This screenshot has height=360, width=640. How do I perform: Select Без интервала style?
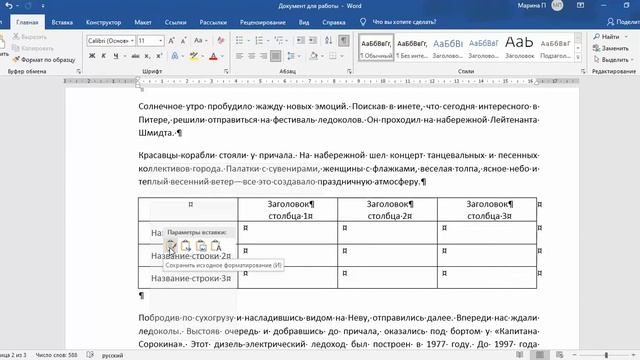[412, 47]
